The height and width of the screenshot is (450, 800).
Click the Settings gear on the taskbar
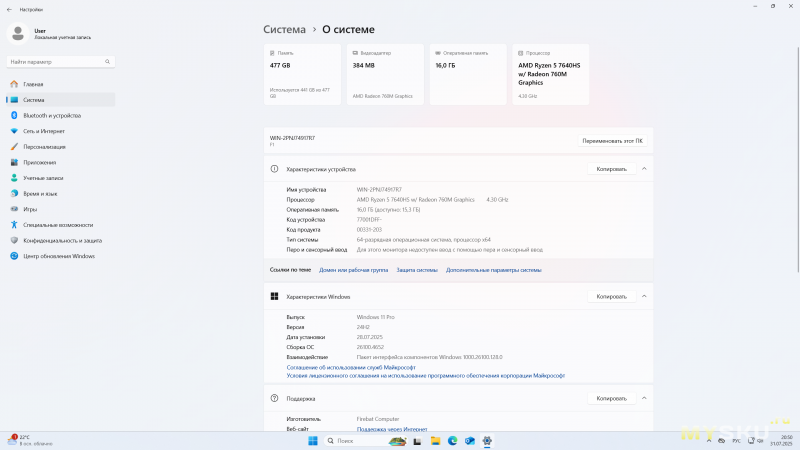click(487, 441)
